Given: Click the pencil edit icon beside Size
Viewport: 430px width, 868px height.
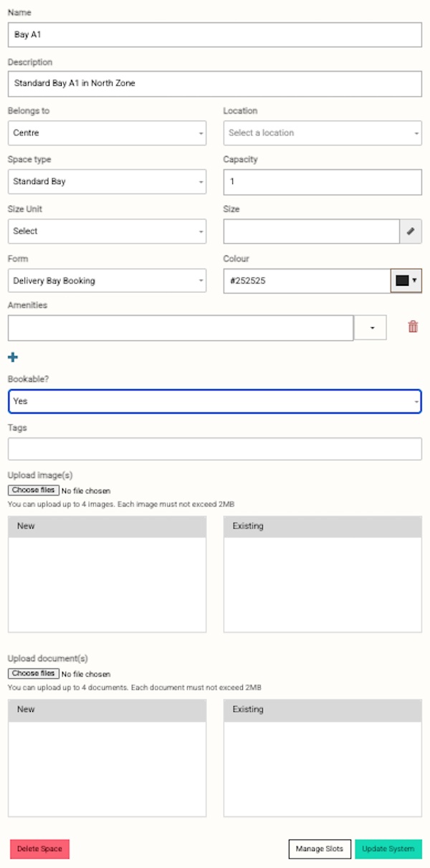Looking at the screenshot, I should click(411, 231).
